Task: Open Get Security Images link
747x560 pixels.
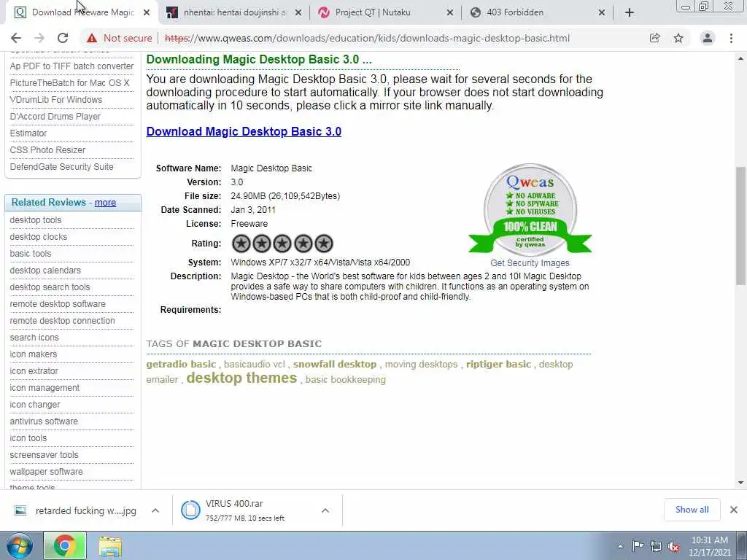Action: tap(530, 262)
